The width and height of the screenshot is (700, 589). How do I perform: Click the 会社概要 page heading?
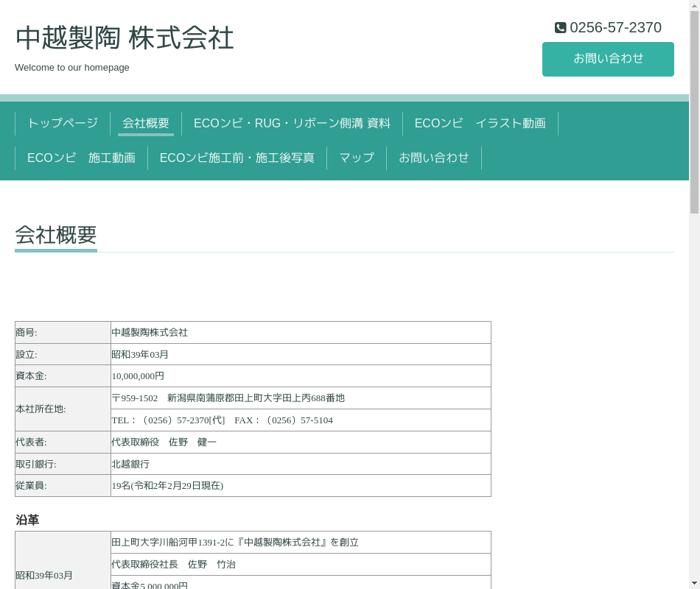click(56, 235)
